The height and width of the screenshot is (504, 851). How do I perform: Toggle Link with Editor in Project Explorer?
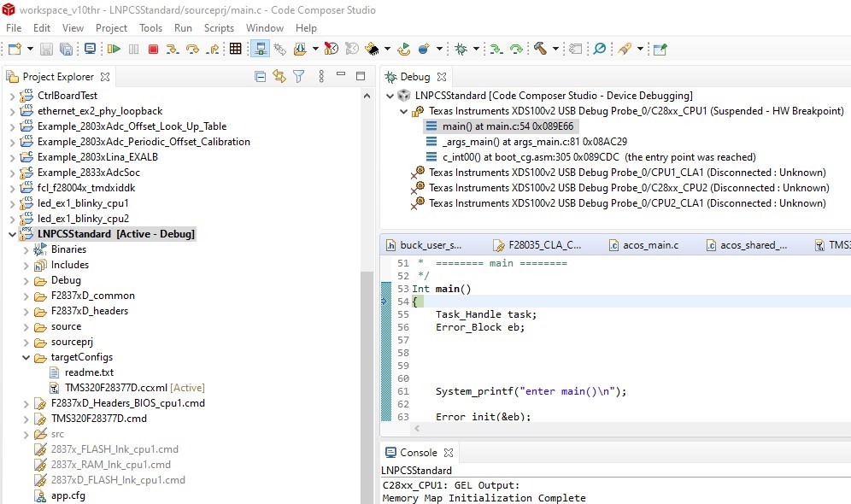(x=279, y=77)
